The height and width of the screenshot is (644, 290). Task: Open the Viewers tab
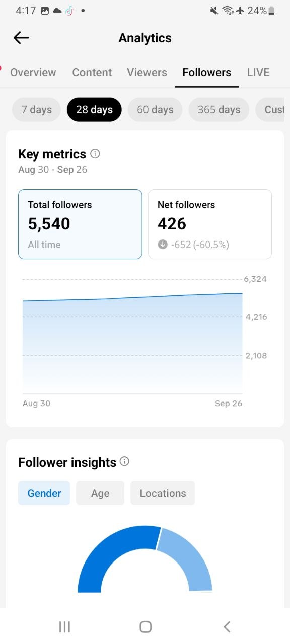click(x=147, y=72)
